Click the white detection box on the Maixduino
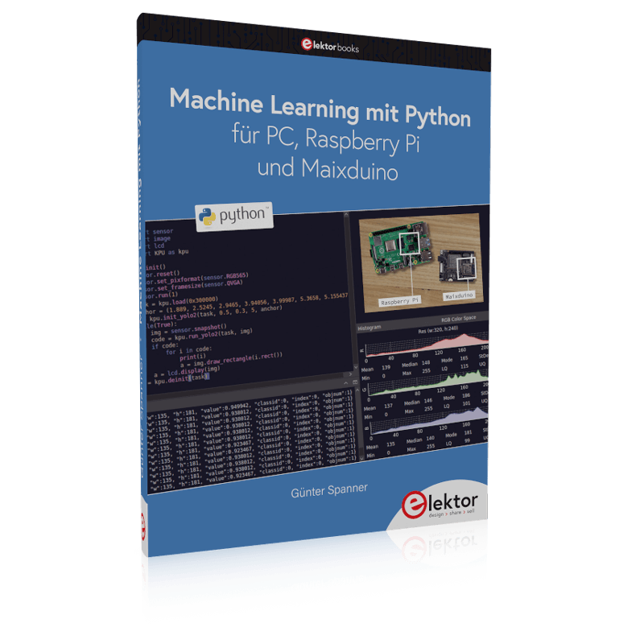This screenshot has width=644, height=644. pyautogui.click(x=467, y=269)
